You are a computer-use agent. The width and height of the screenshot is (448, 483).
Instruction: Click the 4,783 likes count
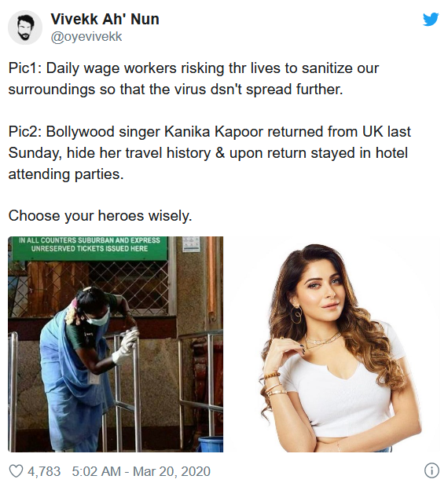click(44, 471)
